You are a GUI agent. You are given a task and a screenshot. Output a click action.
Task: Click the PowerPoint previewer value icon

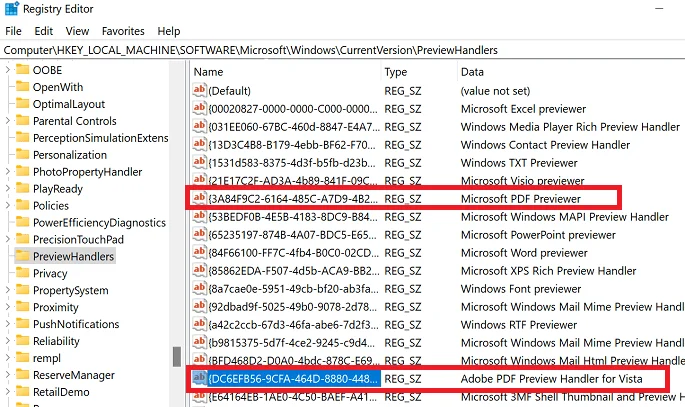(199, 234)
